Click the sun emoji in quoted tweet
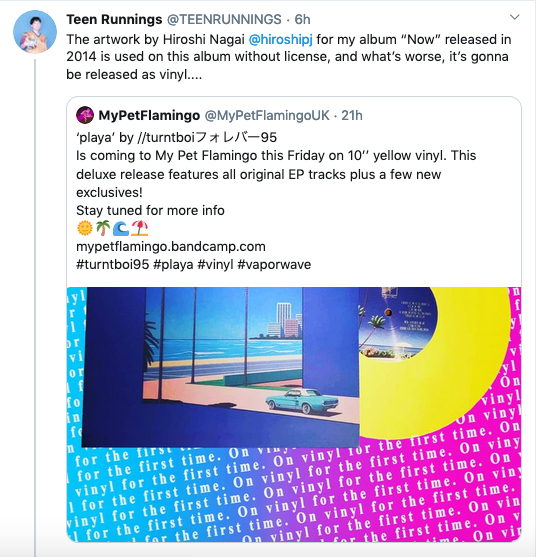Screen dimensions: 536x557 pos(85,228)
